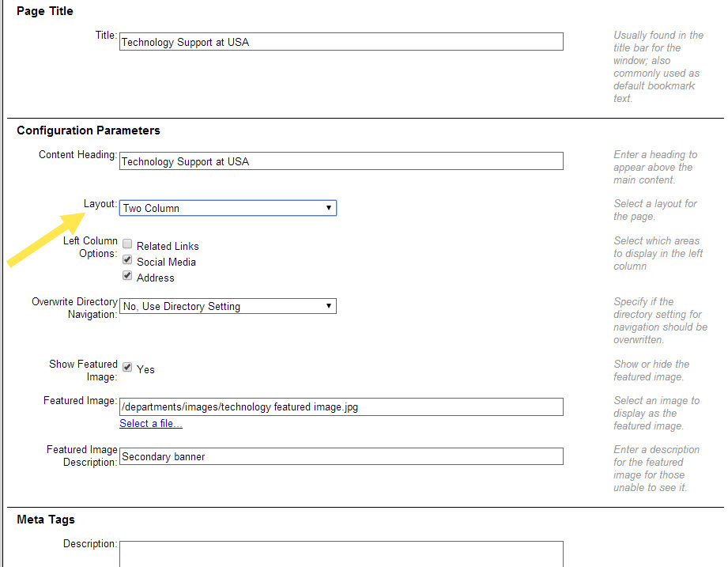Click the Related Links label
Viewport: 728px width, 567px height.
click(x=168, y=246)
